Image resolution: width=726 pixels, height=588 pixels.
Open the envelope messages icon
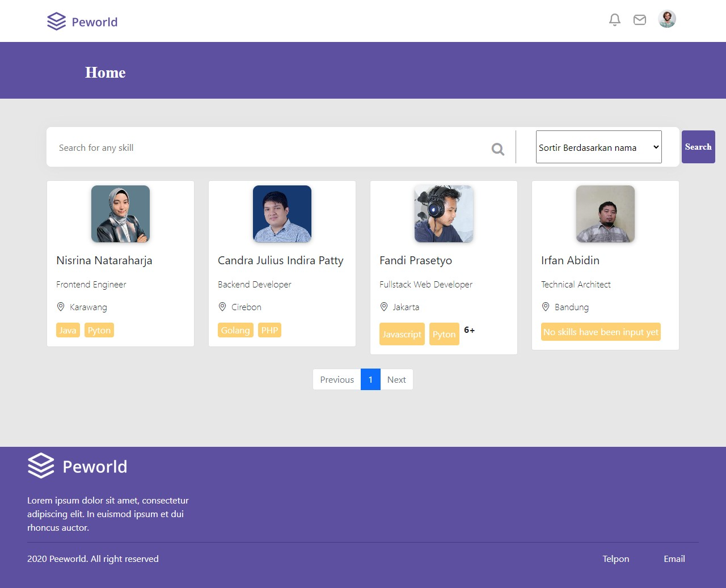point(640,19)
